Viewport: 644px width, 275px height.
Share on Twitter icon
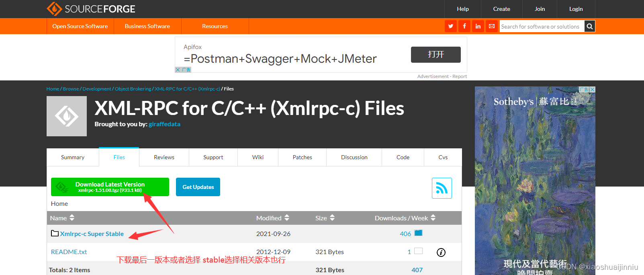click(451, 26)
